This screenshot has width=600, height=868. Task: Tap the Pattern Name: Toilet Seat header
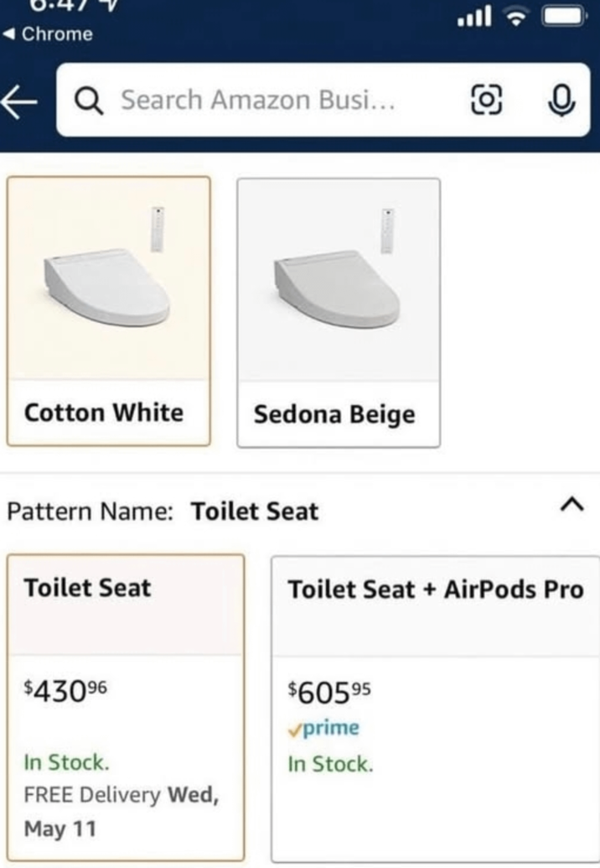pyautogui.click(x=163, y=511)
